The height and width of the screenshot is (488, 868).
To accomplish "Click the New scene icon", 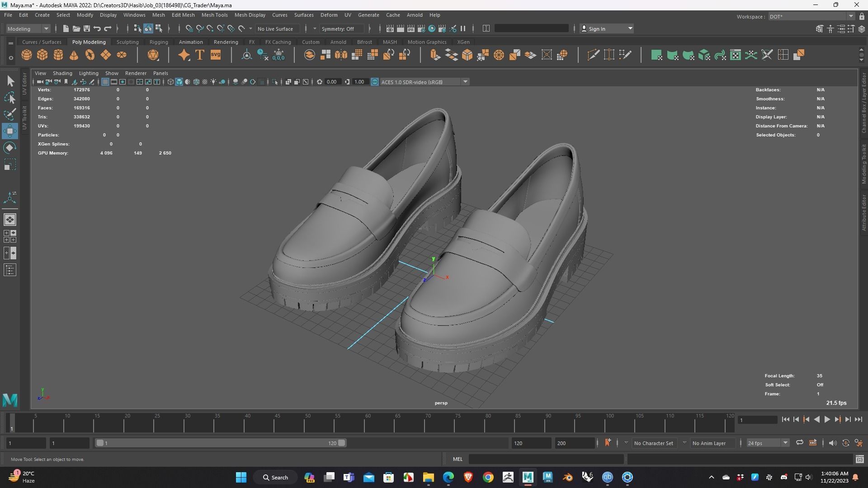I will (66, 28).
